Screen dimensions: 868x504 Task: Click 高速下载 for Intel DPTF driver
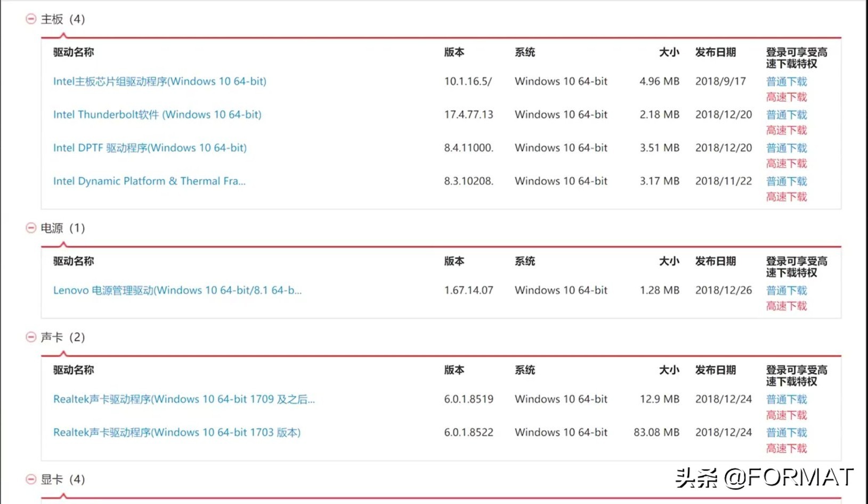(786, 164)
